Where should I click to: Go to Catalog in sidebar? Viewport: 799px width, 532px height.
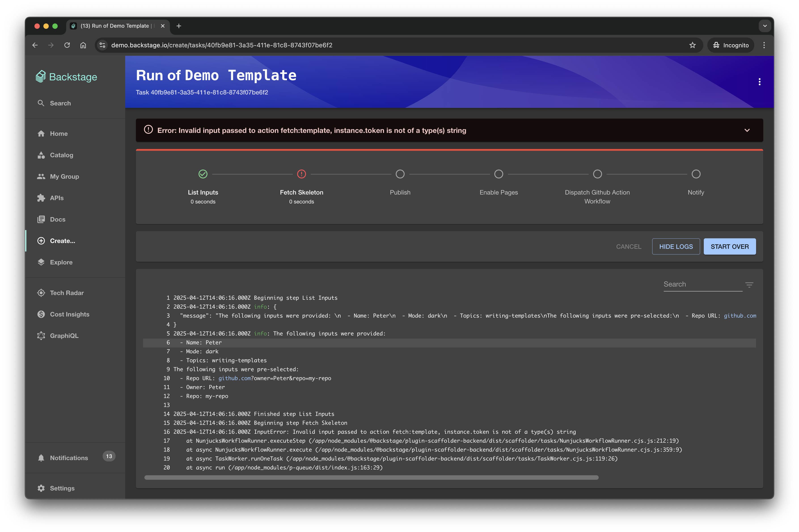[x=61, y=155]
